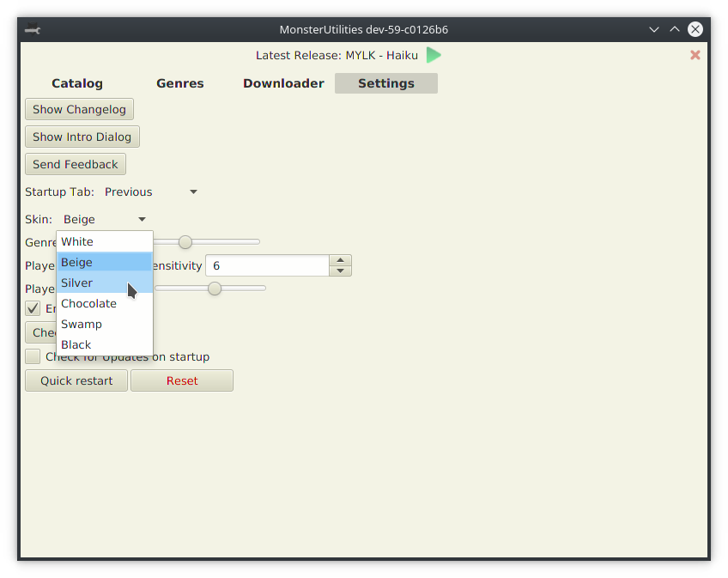Decrease sensitivity with the down arrow
728x578 pixels.
pos(340,271)
